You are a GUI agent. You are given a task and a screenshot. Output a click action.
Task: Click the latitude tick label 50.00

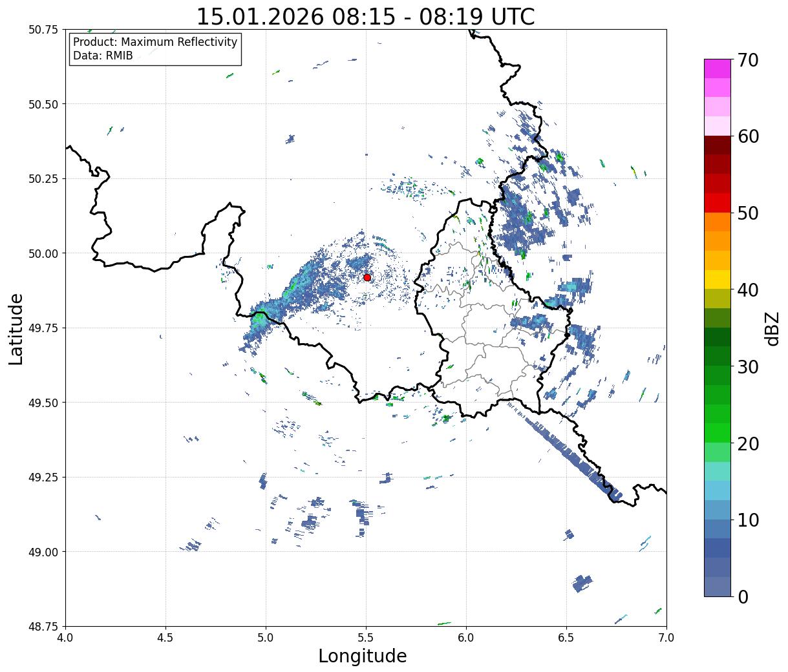[43, 253]
